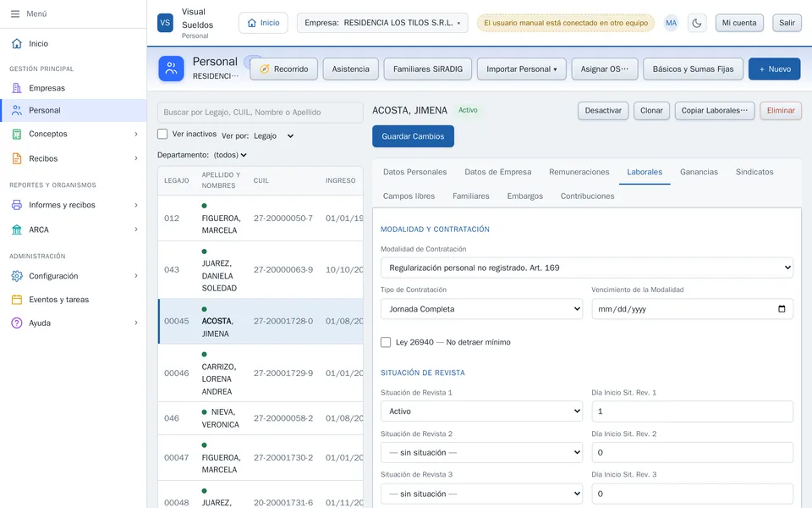Open the Tipo de Contratación dropdown
812x508 pixels.
(x=481, y=309)
